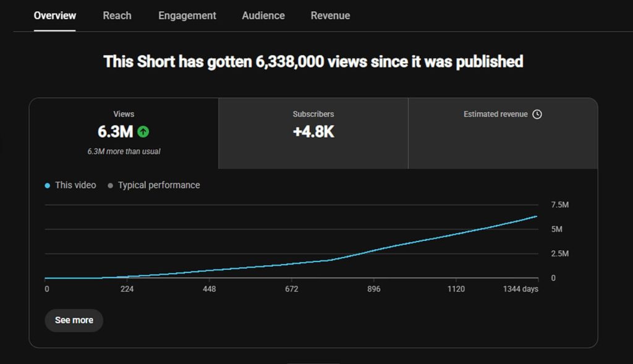The height and width of the screenshot is (364, 633).
Task: Go to the Revenue tab
Action: 330,15
